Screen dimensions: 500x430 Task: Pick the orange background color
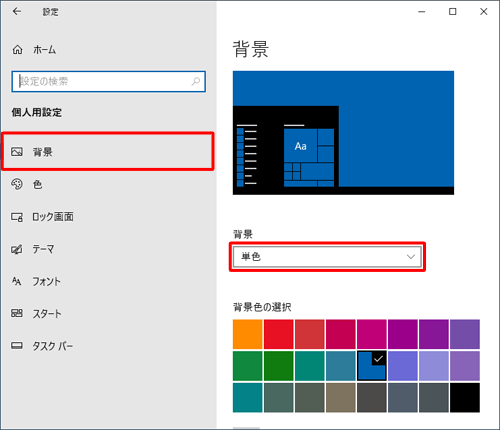coord(247,334)
